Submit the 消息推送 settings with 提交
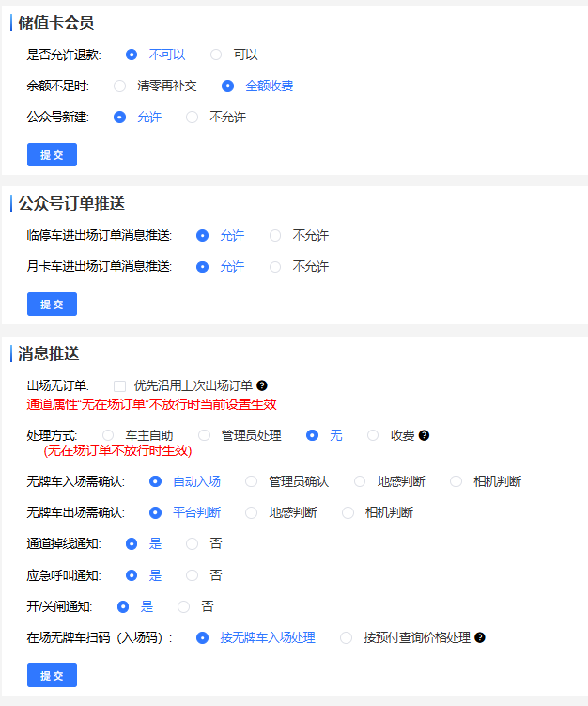The image size is (588, 706). 53,675
